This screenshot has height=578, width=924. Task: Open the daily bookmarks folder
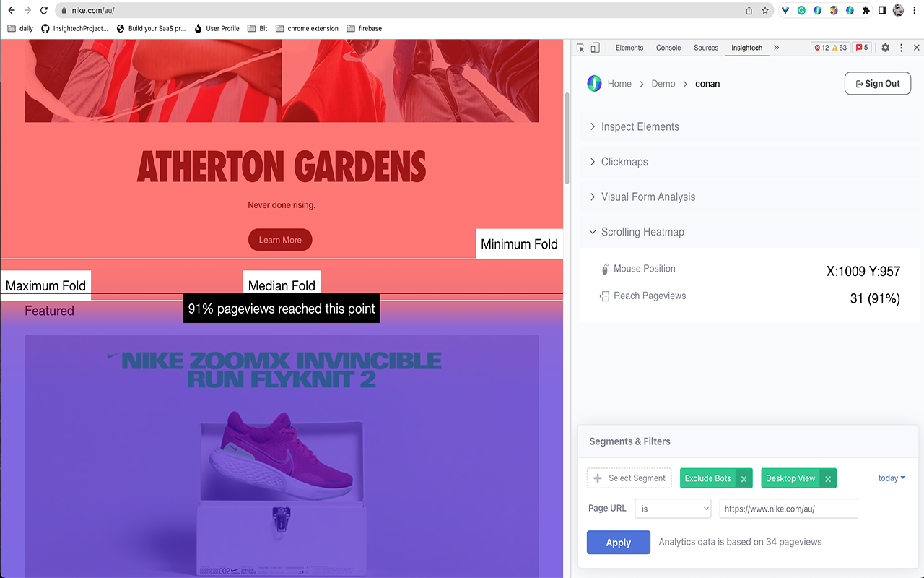tap(20, 28)
